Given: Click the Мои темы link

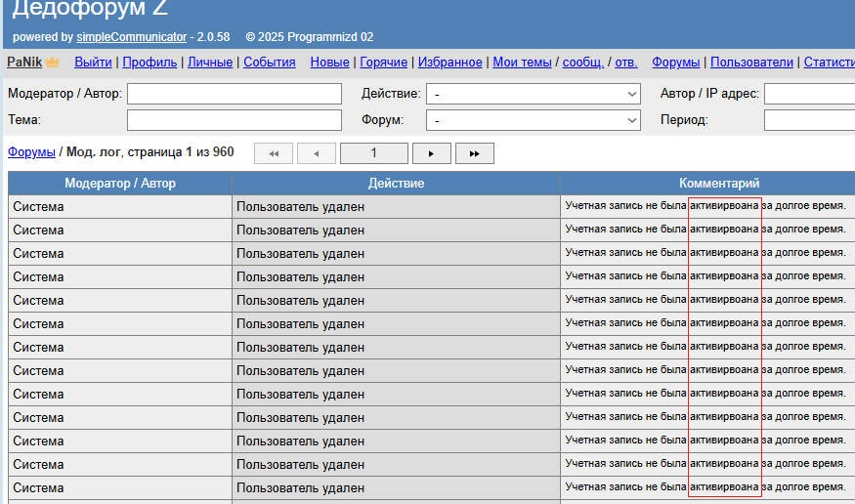Looking at the screenshot, I should pyautogui.click(x=522, y=63).
